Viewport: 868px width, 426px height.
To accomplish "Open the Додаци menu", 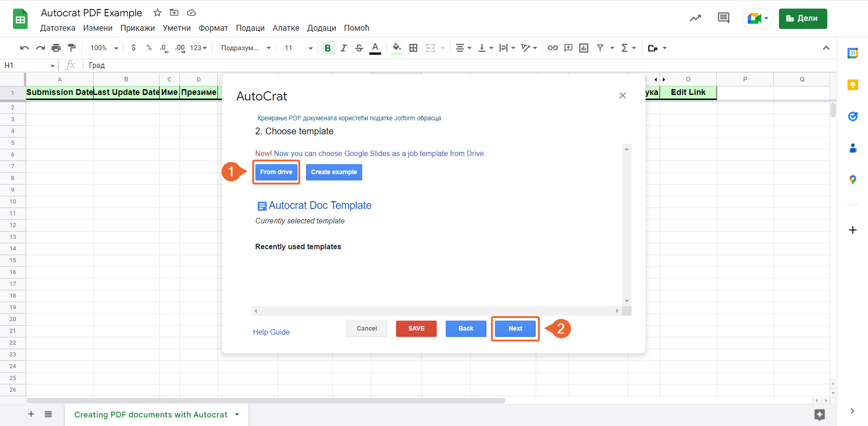I will click(x=322, y=28).
